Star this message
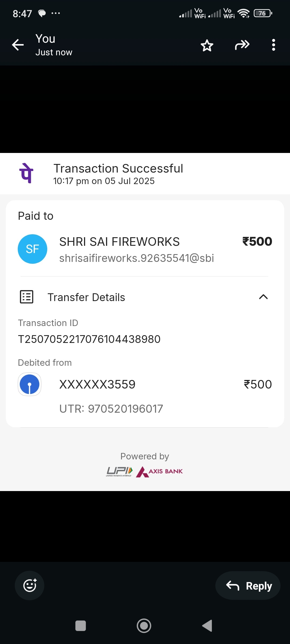This screenshot has height=644, width=290. coord(207,45)
